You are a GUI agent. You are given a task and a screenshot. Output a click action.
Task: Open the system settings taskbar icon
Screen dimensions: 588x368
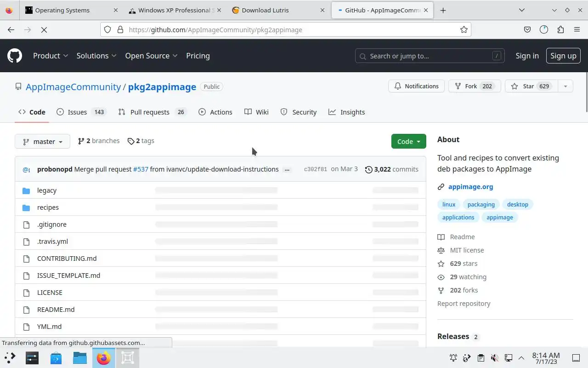coord(32,358)
